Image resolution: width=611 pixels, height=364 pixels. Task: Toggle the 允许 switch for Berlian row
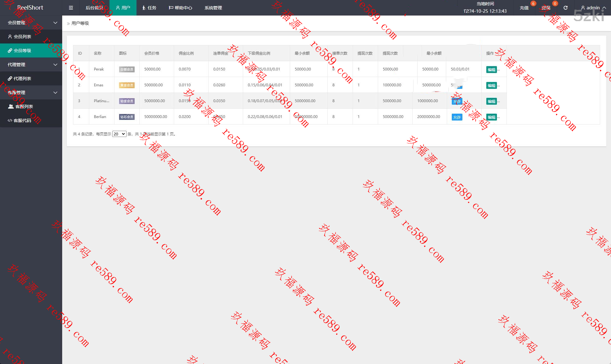click(x=457, y=117)
